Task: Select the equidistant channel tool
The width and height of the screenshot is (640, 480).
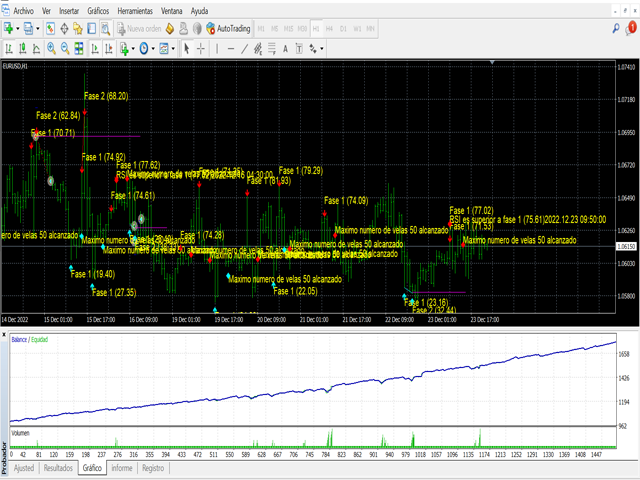Action: coord(258,49)
